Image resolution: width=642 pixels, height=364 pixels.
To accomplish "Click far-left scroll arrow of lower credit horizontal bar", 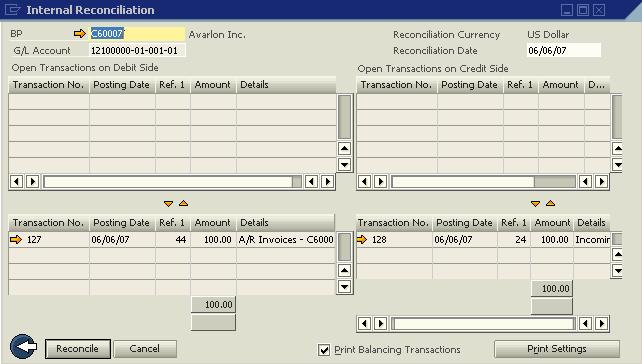I will coord(364,323).
